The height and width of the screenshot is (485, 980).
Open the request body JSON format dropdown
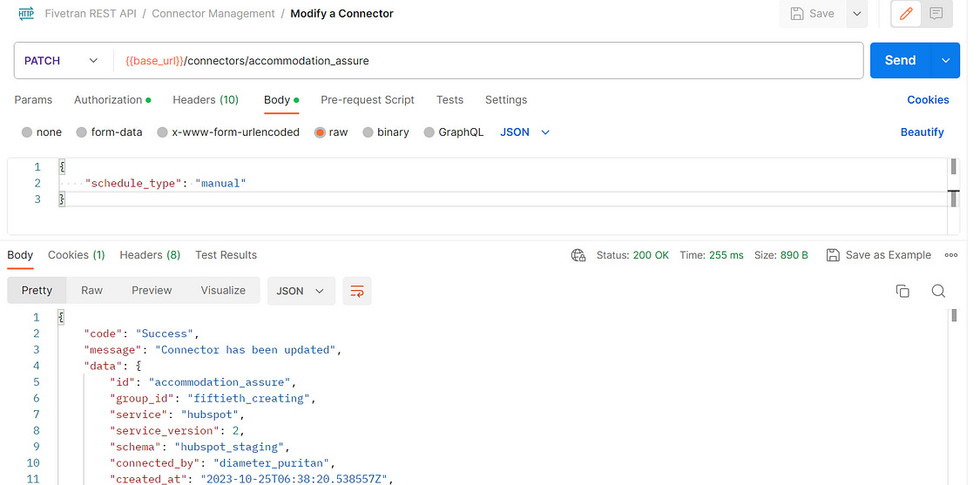coord(525,132)
